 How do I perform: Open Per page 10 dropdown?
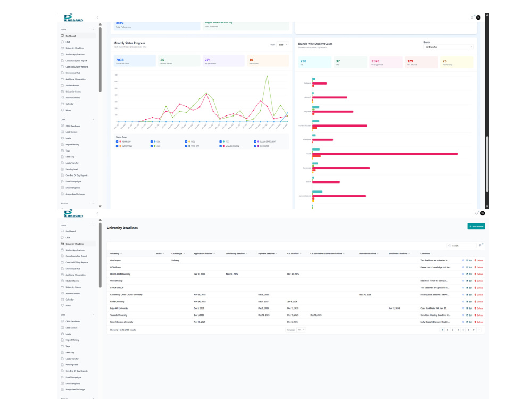(x=301, y=330)
